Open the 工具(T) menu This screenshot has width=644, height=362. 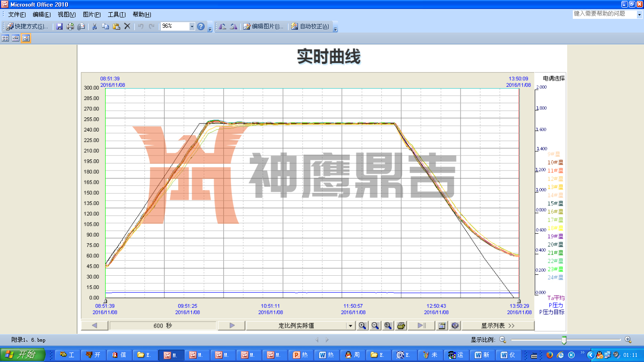coord(116,15)
